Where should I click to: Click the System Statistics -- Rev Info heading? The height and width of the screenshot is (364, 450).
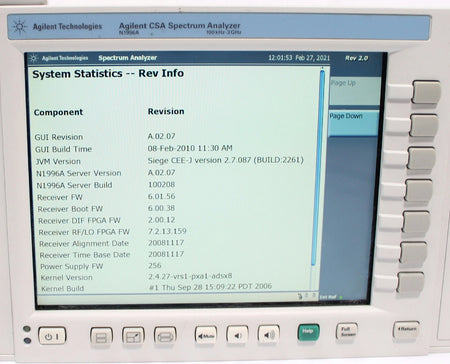108,73
